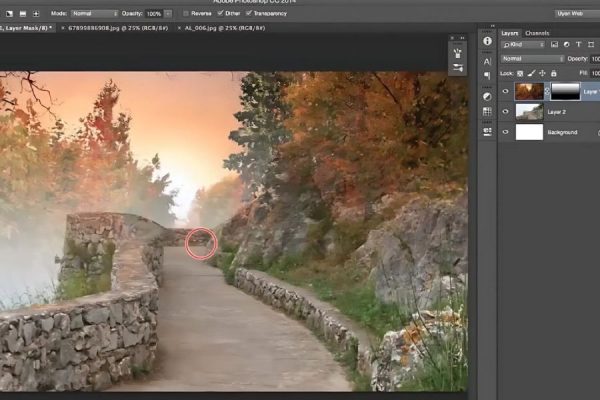
Task: Open the Character panel icon
Action: click(x=487, y=60)
